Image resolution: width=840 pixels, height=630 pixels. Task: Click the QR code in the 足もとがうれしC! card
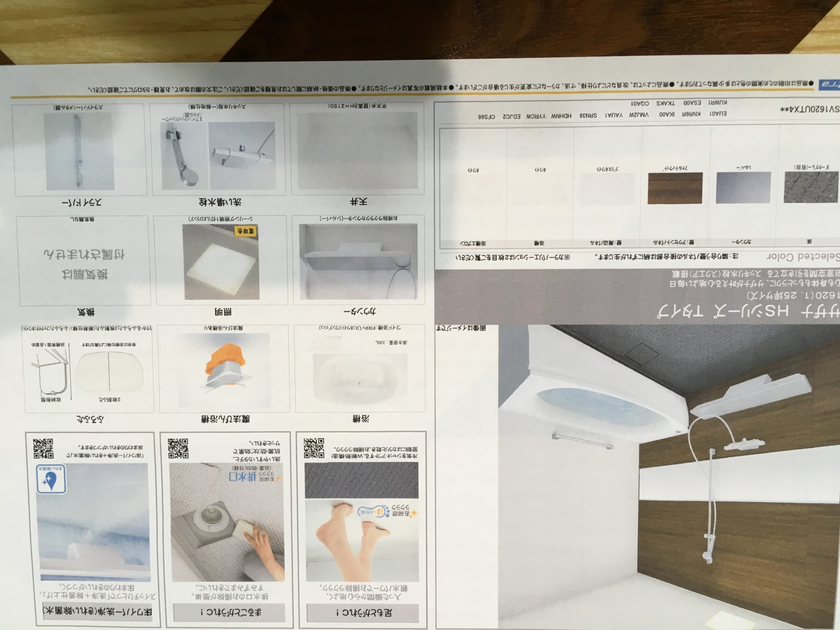pos(314,448)
